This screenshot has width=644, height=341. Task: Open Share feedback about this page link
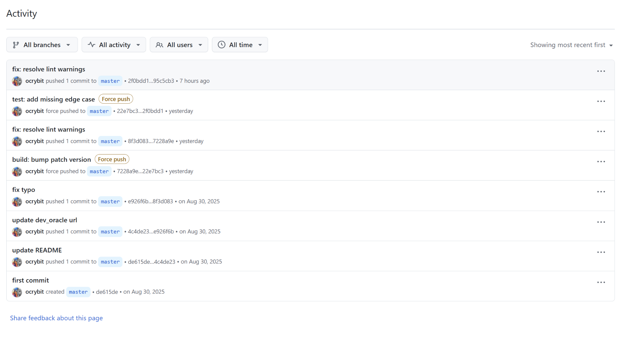click(56, 318)
